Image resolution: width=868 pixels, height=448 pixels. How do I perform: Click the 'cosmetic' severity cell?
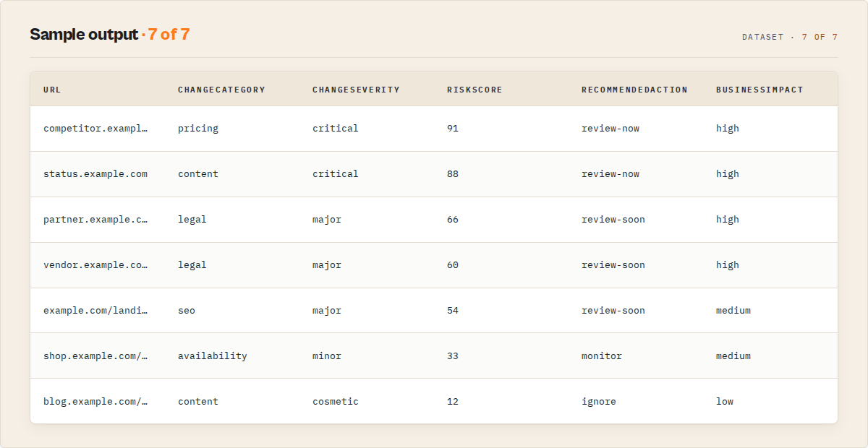click(x=336, y=402)
